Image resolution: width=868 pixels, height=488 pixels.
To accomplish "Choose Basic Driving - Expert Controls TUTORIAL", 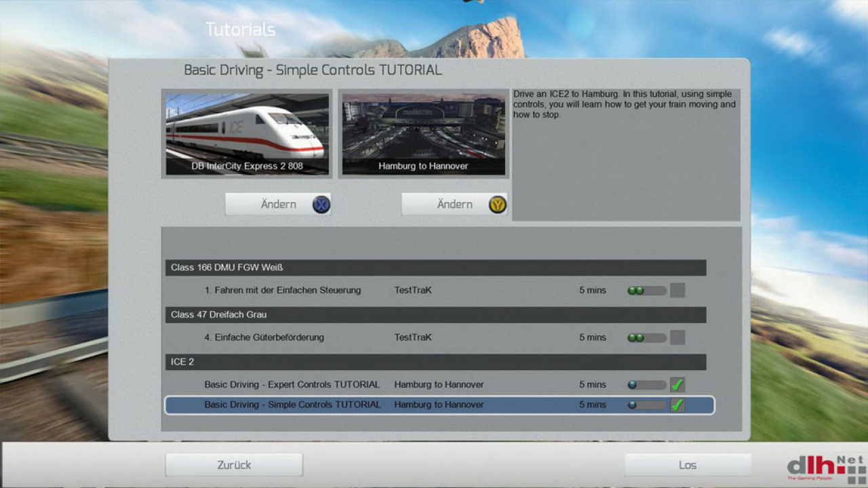I will (292, 384).
